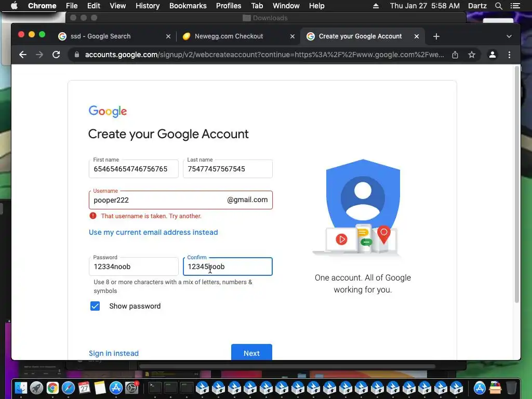Open the Chrome profile avatar menu
Screen dimensions: 532x399
493,55
